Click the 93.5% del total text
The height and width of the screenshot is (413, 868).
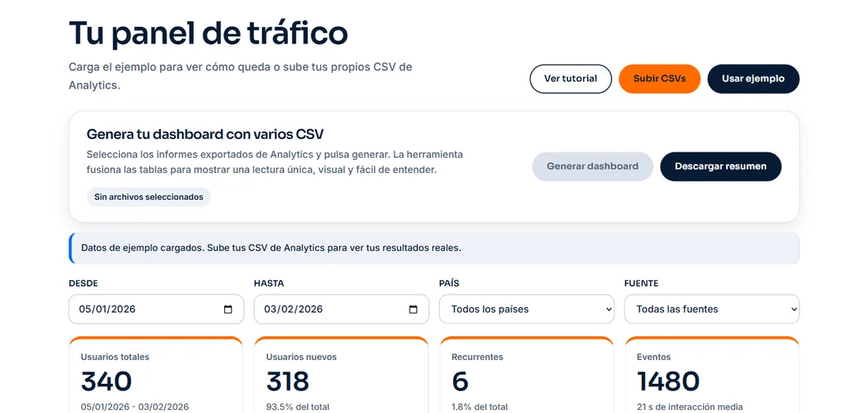point(297,407)
